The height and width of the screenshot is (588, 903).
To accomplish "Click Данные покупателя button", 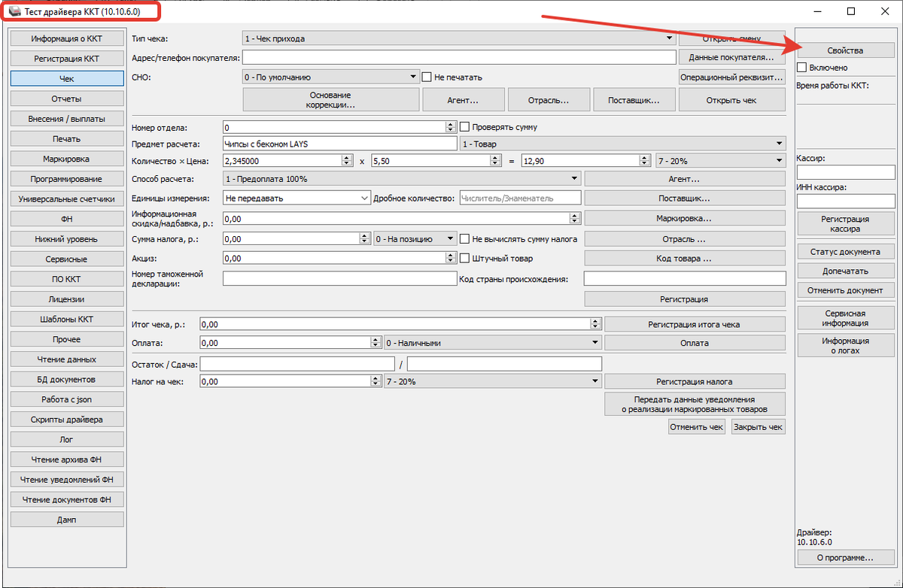I will tap(732, 57).
